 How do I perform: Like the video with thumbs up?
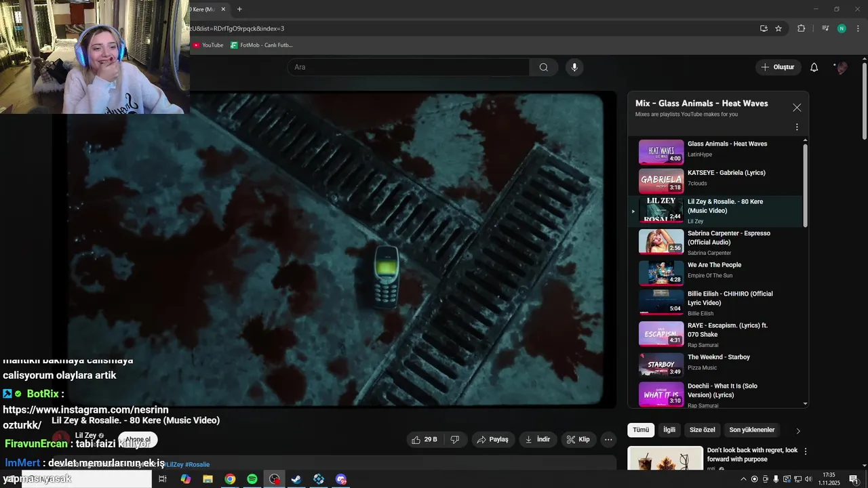tap(425, 439)
